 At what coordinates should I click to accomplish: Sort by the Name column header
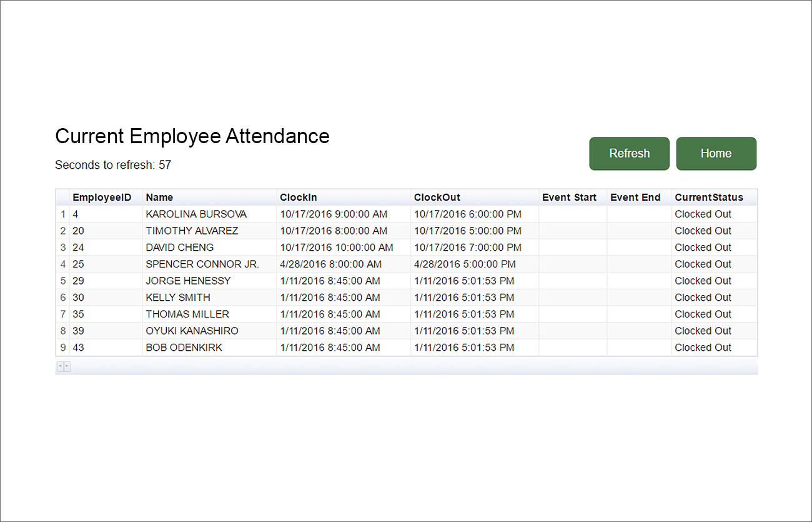209,198
